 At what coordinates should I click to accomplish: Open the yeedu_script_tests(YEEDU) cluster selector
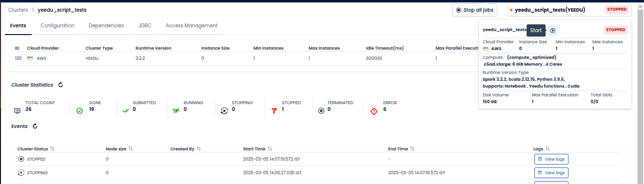[x=569, y=10]
